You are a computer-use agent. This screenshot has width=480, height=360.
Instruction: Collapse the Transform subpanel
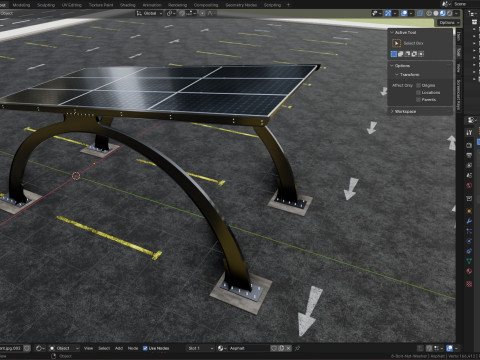pyautogui.click(x=397, y=74)
